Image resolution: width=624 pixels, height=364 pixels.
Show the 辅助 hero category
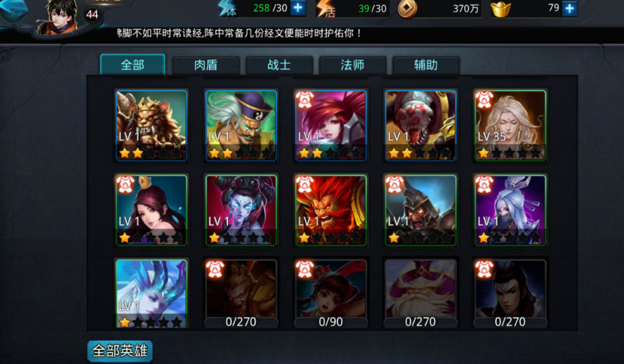coord(426,65)
